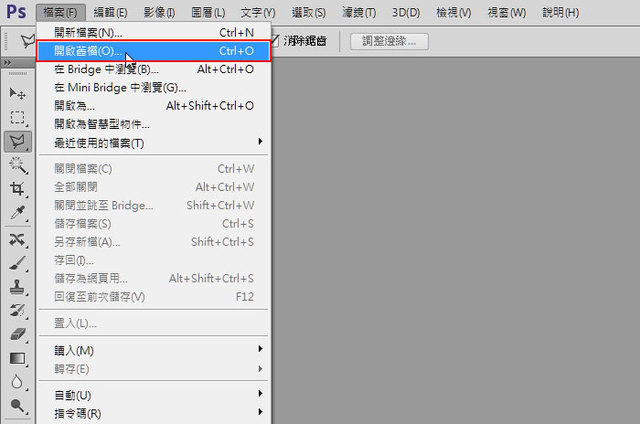Select the Move tool
Image resolution: width=640 pixels, height=424 pixels.
point(17,94)
